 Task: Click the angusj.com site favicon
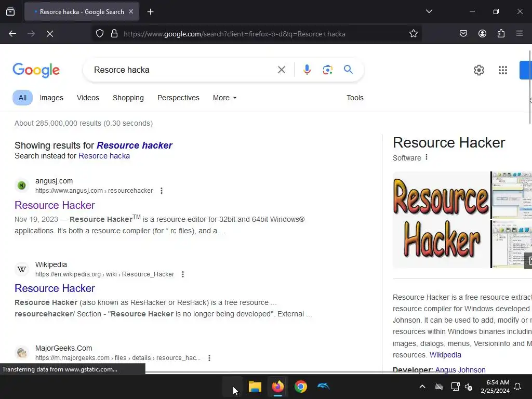click(x=22, y=185)
